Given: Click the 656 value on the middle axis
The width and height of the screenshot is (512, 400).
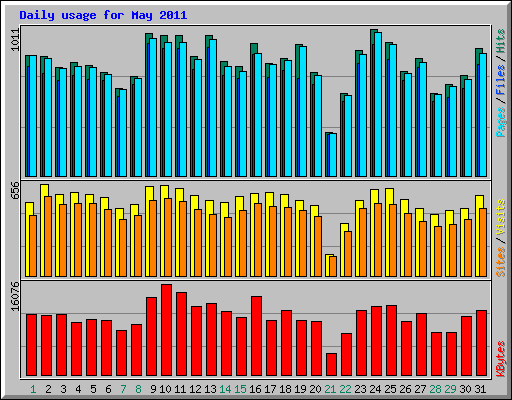Looking at the screenshot, I should [x=15, y=190].
